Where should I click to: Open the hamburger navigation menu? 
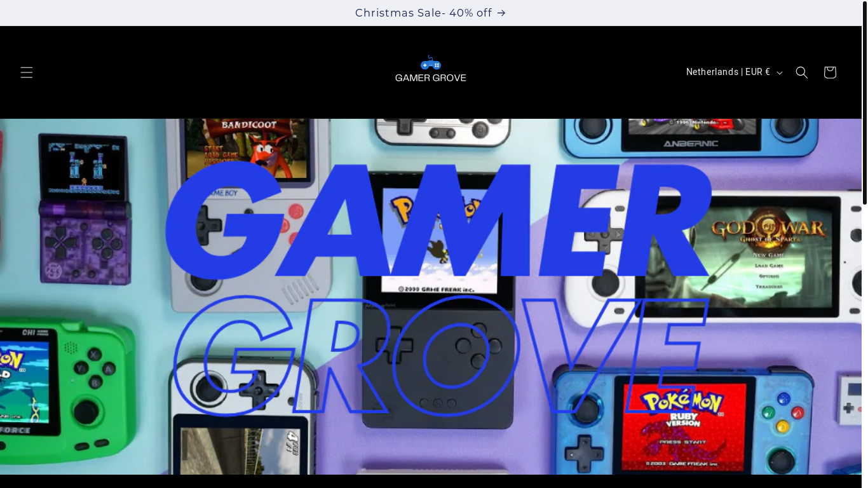click(26, 72)
